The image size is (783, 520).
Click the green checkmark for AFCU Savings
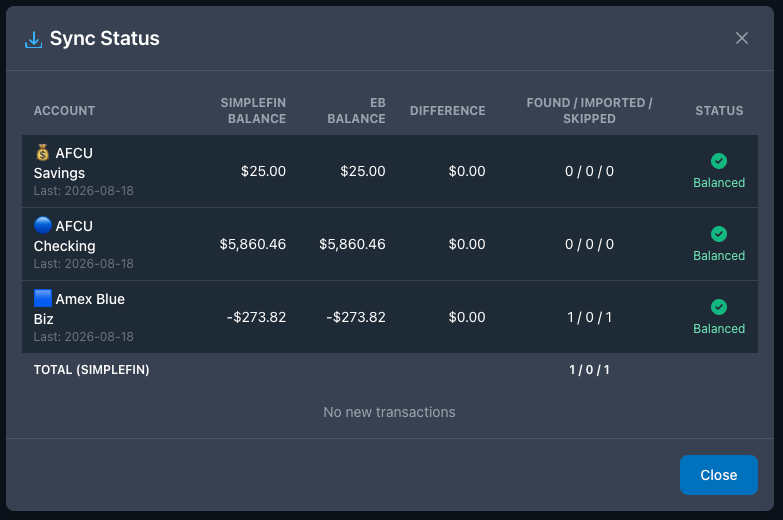pyautogui.click(x=719, y=161)
